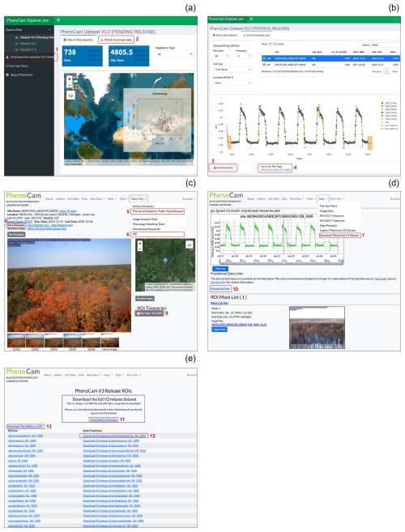This screenshot has width=405, height=532.
Task: Open the Data menu in panel (d) navbar
Action: tap(322, 198)
